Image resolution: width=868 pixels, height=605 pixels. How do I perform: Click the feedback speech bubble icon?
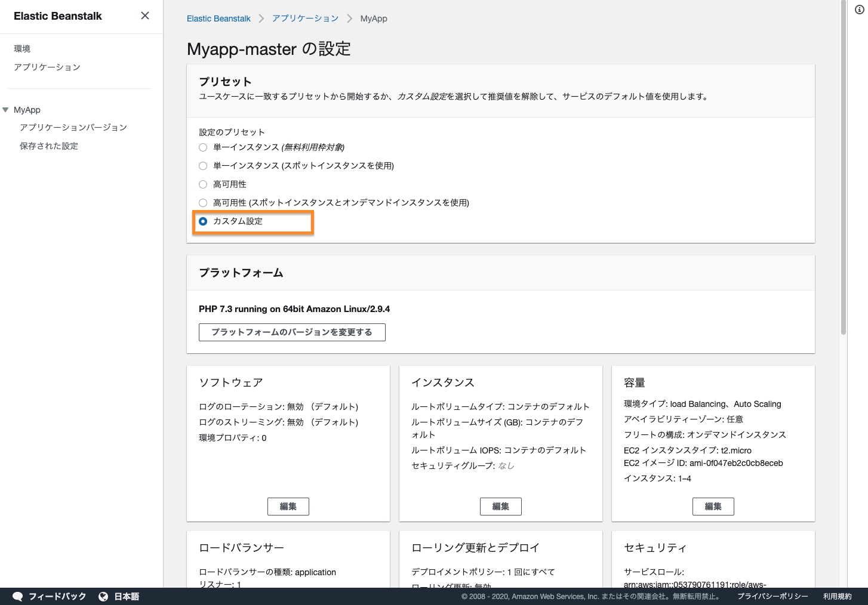pyautogui.click(x=18, y=596)
